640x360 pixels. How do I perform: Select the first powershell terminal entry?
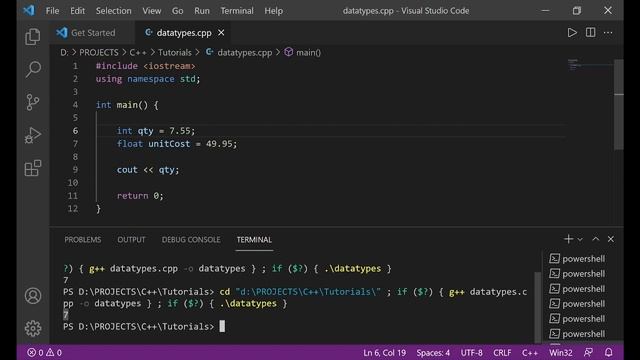577,259
